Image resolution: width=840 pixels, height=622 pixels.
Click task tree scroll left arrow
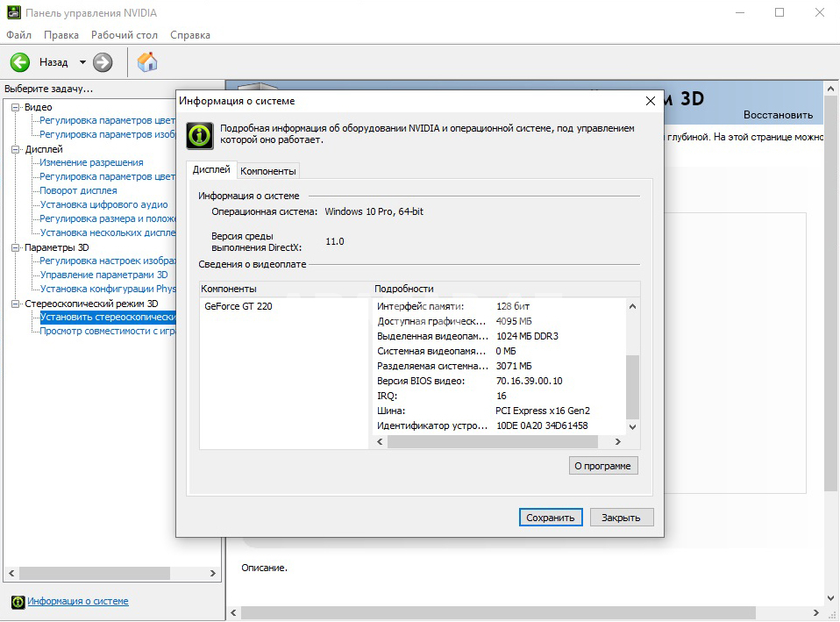pyautogui.click(x=11, y=573)
